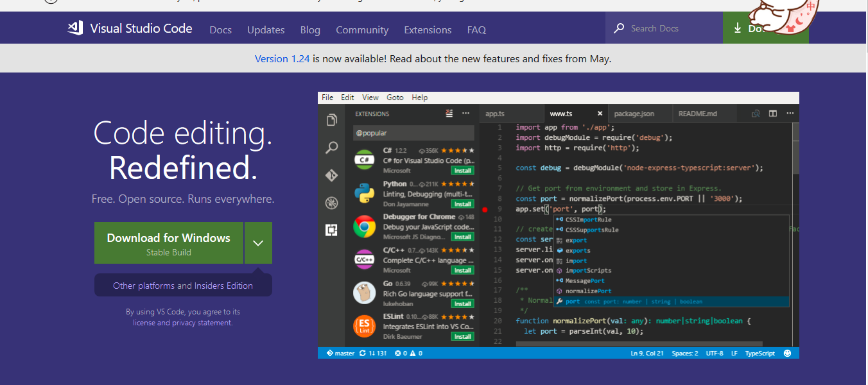Toggle the breakpoint red dot on line 9
Screen dimensions: 868x385
pyautogui.click(x=485, y=209)
